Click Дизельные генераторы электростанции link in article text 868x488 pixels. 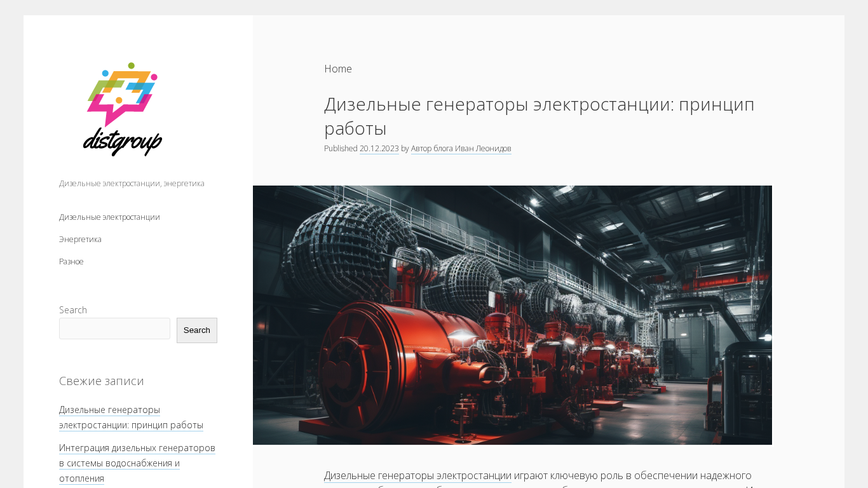pyautogui.click(x=417, y=475)
